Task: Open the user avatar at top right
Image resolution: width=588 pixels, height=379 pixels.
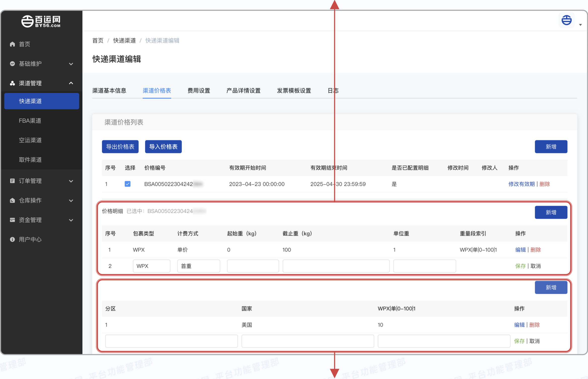Action: tap(566, 20)
